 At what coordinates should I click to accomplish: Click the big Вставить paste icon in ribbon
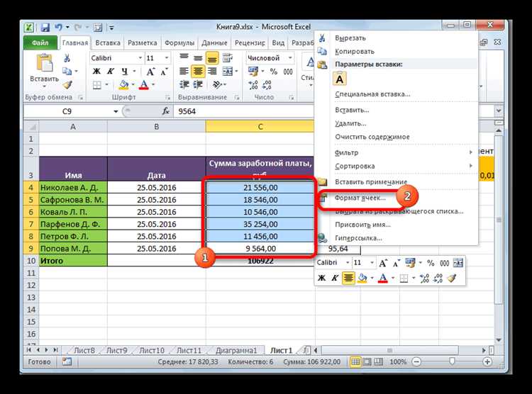pyautogui.click(x=45, y=64)
